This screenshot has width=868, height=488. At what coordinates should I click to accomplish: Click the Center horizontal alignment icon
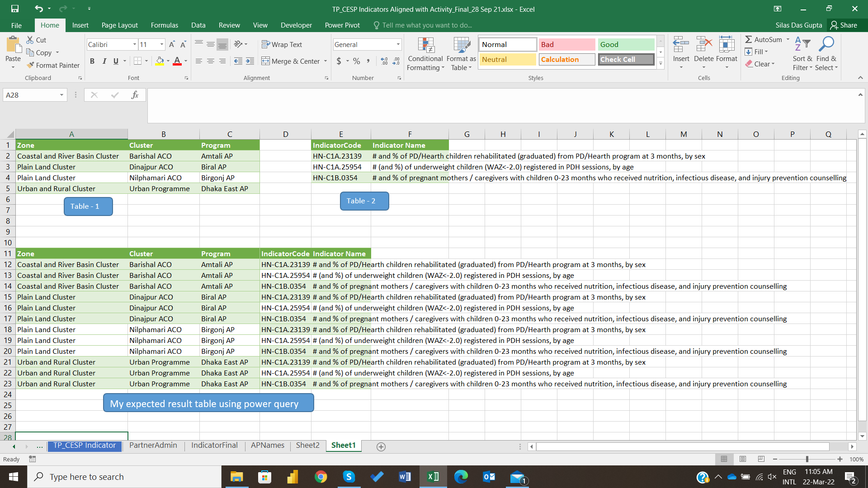click(x=211, y=61)
